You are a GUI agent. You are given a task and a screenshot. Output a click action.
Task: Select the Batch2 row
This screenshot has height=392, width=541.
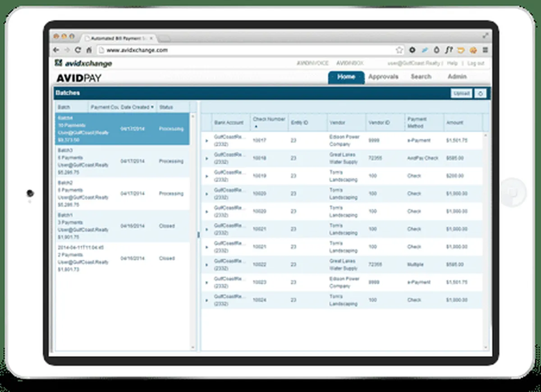(122, 194)
